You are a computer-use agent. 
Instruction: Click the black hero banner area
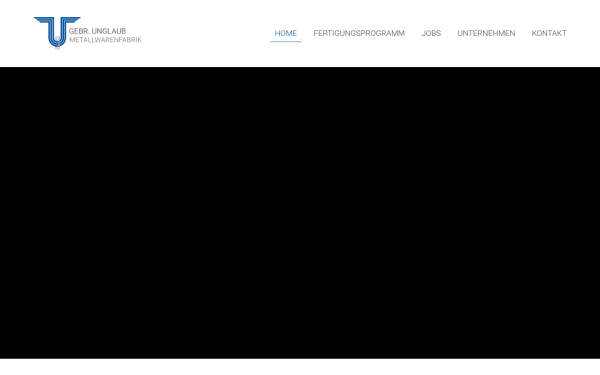pos(300,213)
